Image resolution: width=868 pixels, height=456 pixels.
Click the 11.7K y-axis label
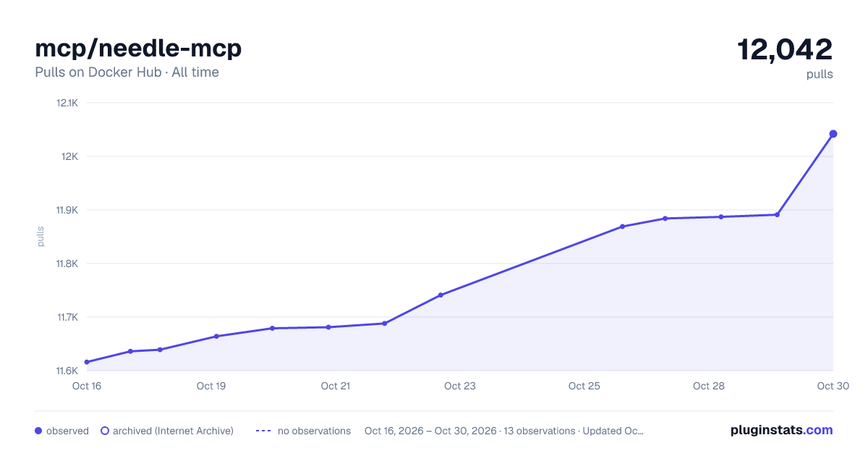[67, 317]
